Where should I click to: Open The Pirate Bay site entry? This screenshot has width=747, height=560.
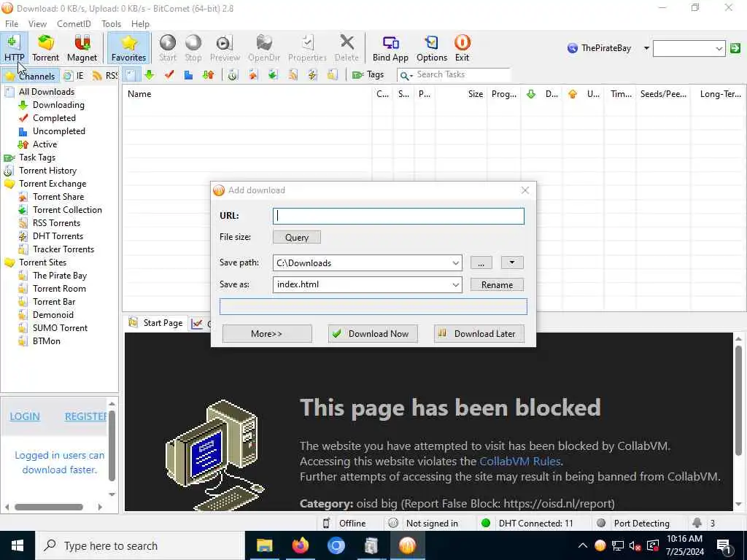click(60, 275)
